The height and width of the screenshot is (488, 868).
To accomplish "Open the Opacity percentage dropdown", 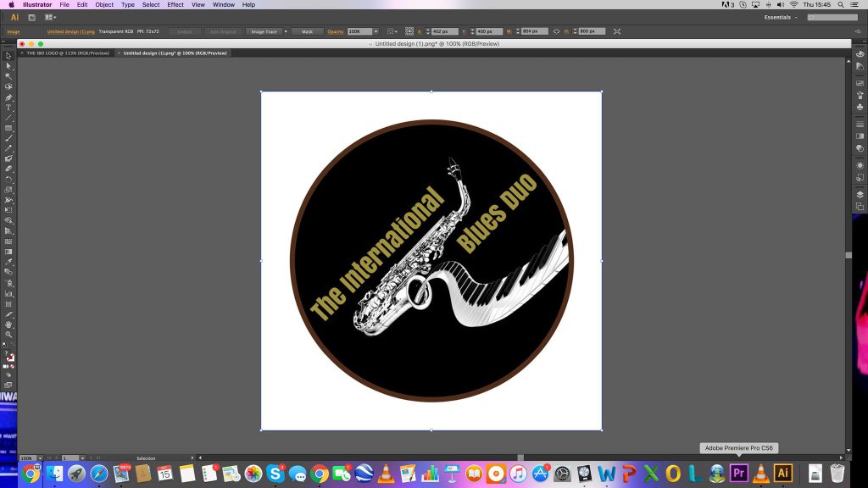I will tap(376, 31).
